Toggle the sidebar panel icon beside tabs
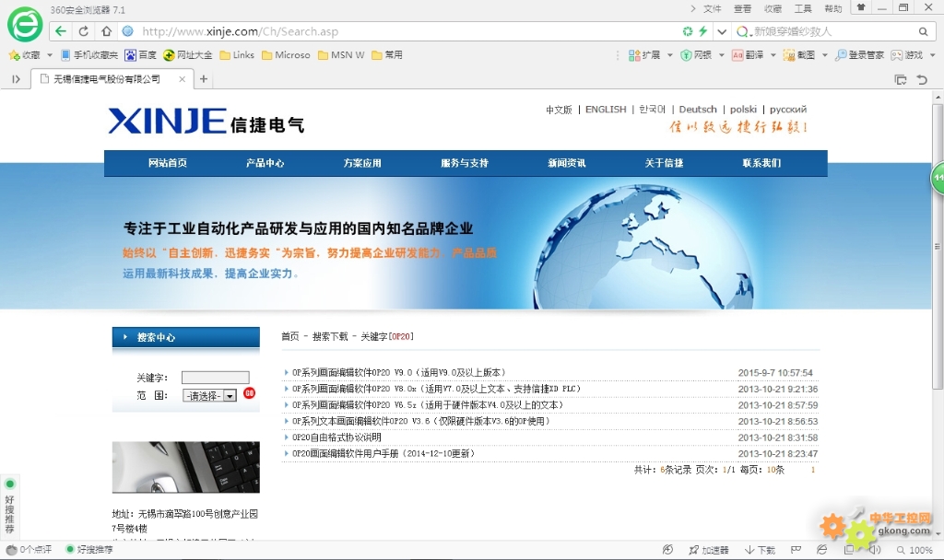Image resolution: width=944 pixels, height=560 pixels. pos(17,79)
